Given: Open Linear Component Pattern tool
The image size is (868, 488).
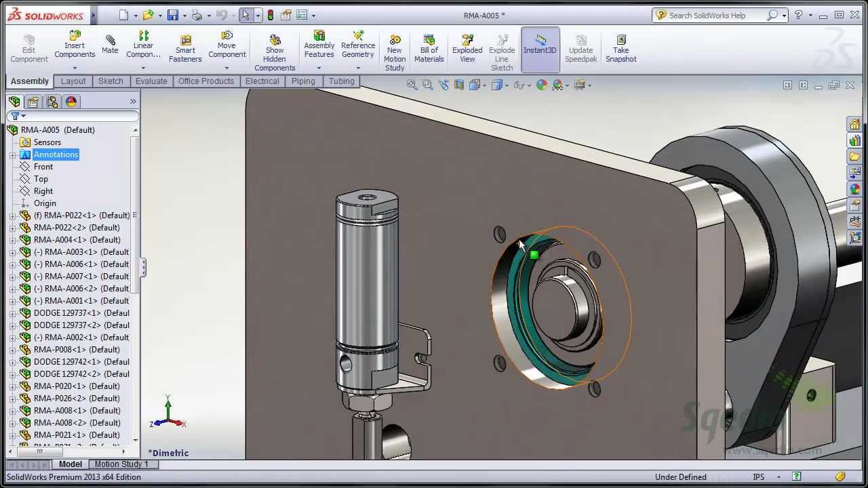Looking at the screenshot, I should pyautogui.click(x=143, y=45).
